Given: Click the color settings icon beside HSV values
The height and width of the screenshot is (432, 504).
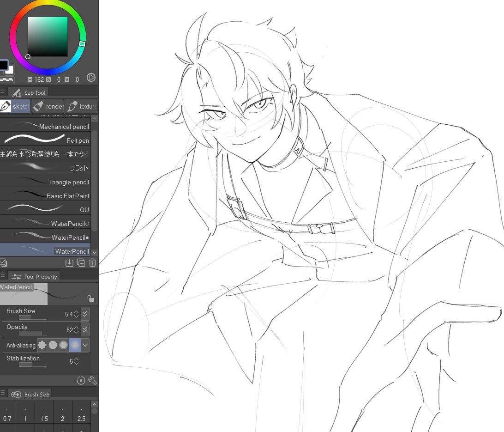Looking at the screenshot, I should 91,78.
